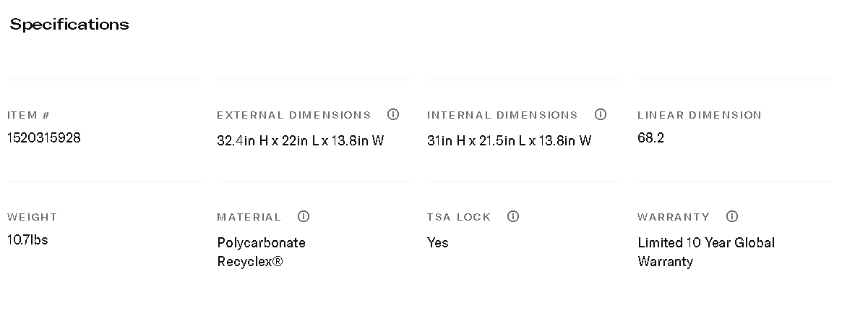The width and height of the screenshot is (868, 311).
Task: Click the Specifications heading
Action: 69,25
